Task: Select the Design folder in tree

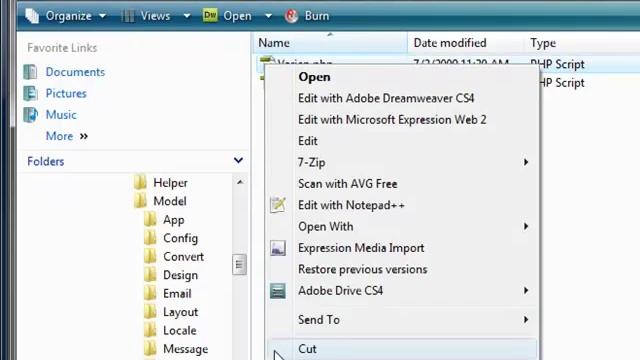Action: [180, 276]
